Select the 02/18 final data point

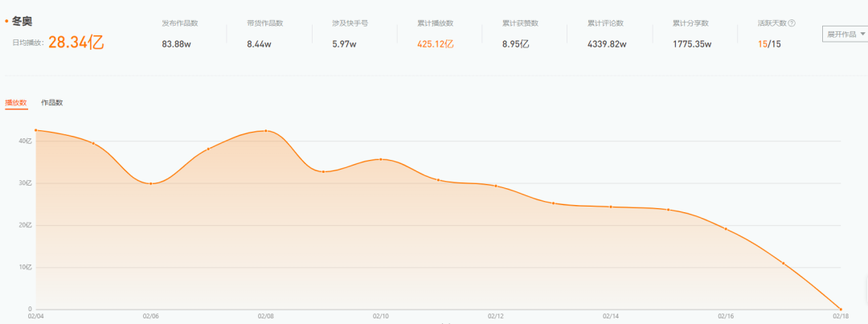click(841, 309)
